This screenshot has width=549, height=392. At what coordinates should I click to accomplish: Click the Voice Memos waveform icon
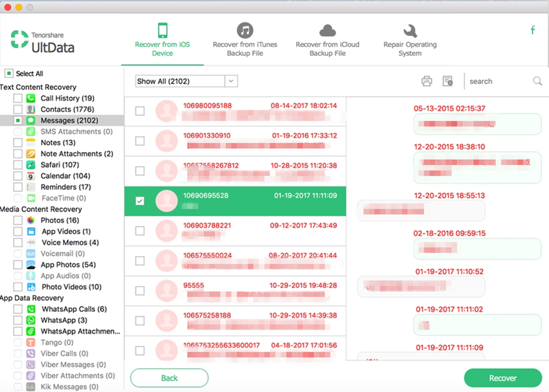(x=31, y=243)
